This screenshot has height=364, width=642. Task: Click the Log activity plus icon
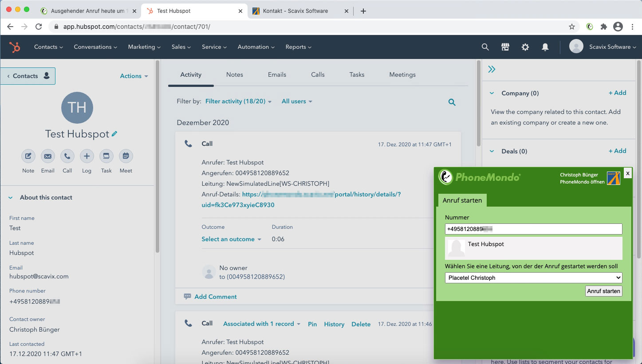click(87, 156)
